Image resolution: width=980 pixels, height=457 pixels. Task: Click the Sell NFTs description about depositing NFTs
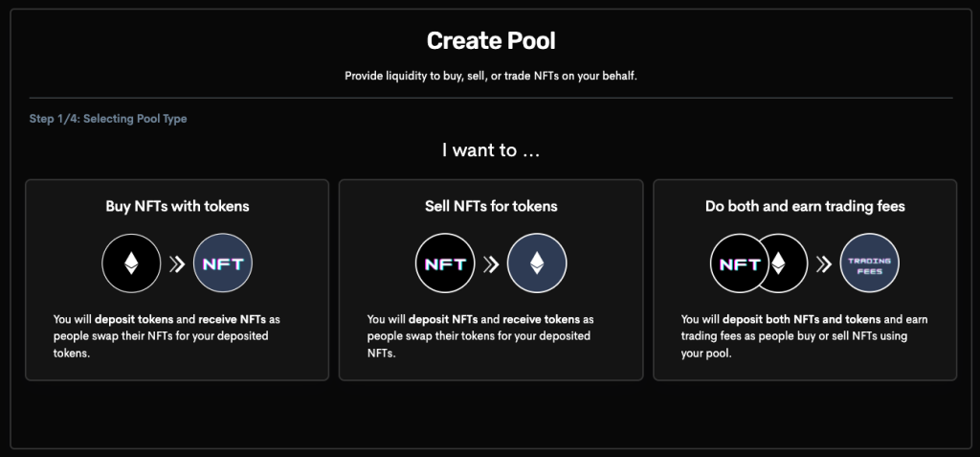coord(480,335)
